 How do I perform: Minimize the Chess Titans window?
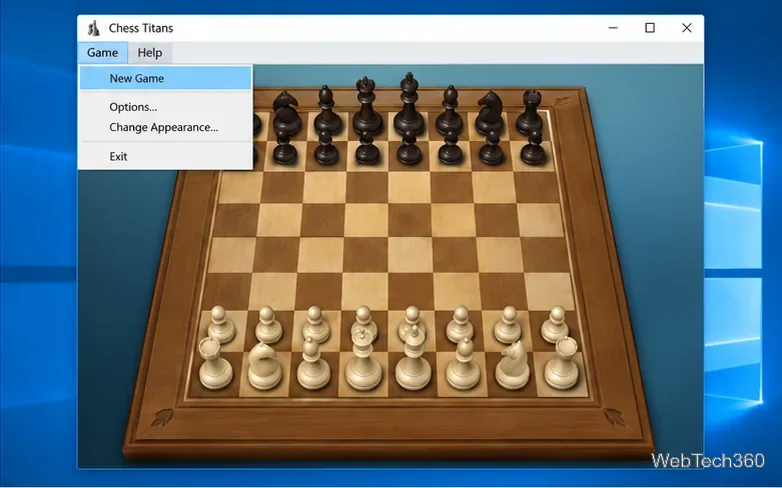tap(613, 28)
